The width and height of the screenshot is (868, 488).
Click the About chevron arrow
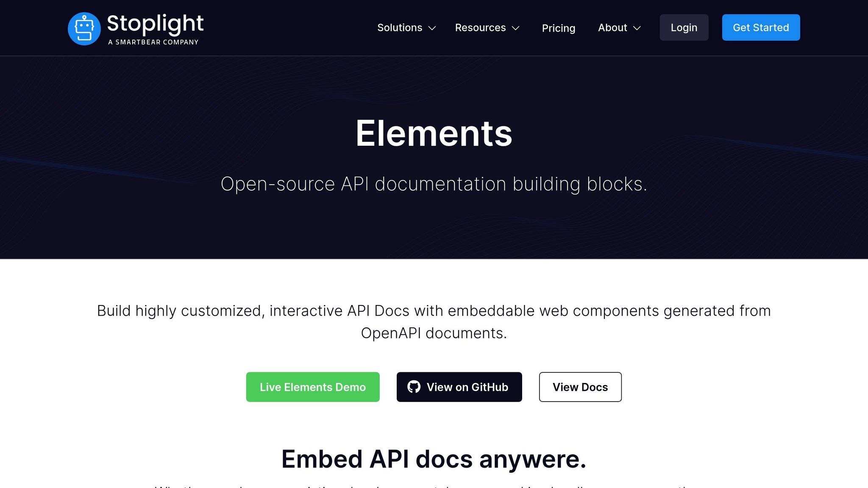[637, 28]
